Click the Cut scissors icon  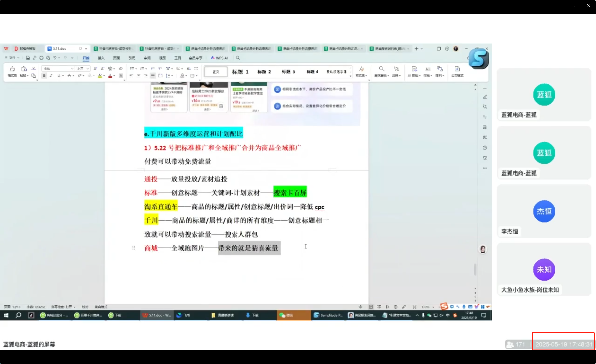click(x=33, y=69)
